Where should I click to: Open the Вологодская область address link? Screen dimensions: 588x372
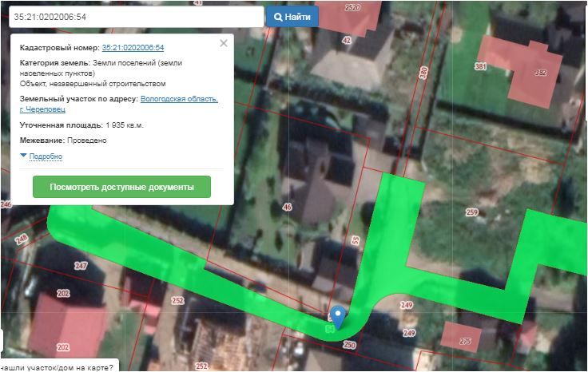(178, 99)
